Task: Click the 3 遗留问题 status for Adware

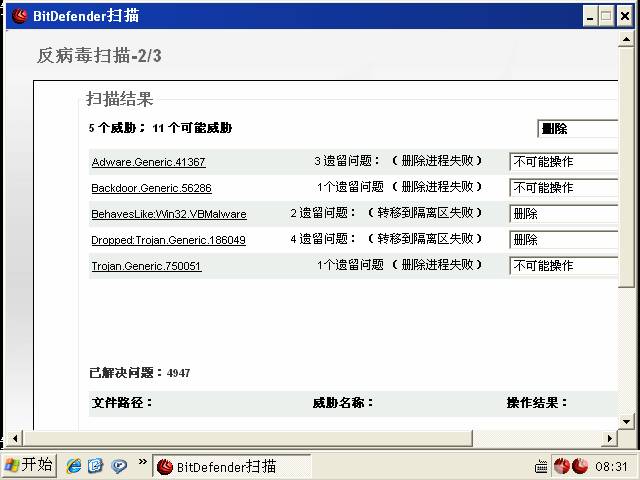Action: tap(398, 161)
